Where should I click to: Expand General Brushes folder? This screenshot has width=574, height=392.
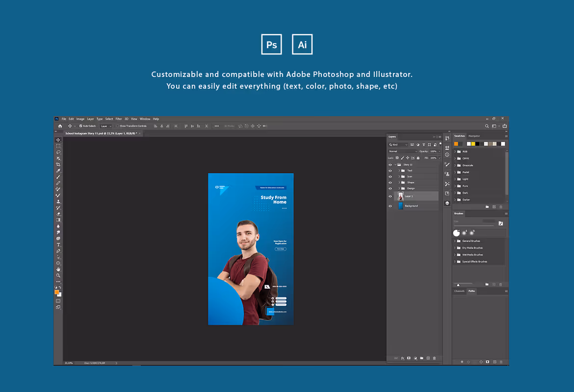(x=455, y=241)
